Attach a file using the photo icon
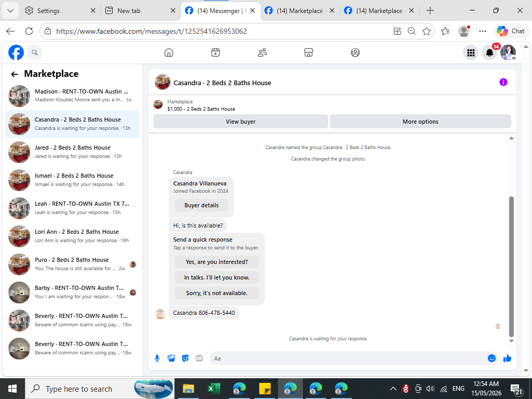Image resolution: width=532 pixels, height=399 pixels. pos(171,358)
